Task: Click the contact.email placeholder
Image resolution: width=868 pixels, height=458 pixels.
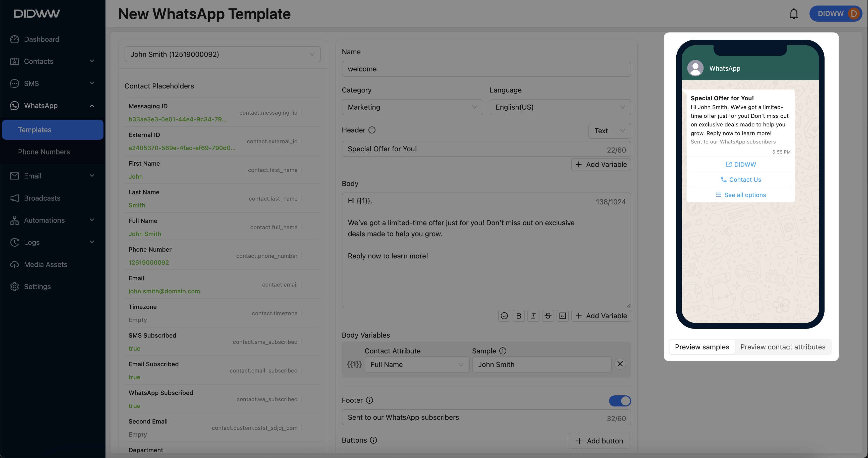Action: pos(280,285)
